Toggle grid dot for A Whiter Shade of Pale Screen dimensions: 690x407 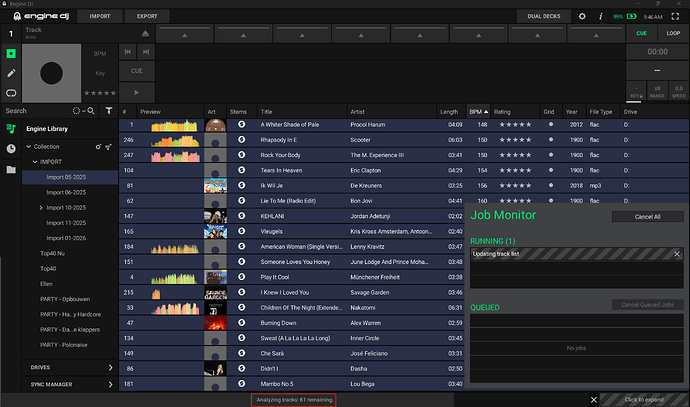[550, 124]
